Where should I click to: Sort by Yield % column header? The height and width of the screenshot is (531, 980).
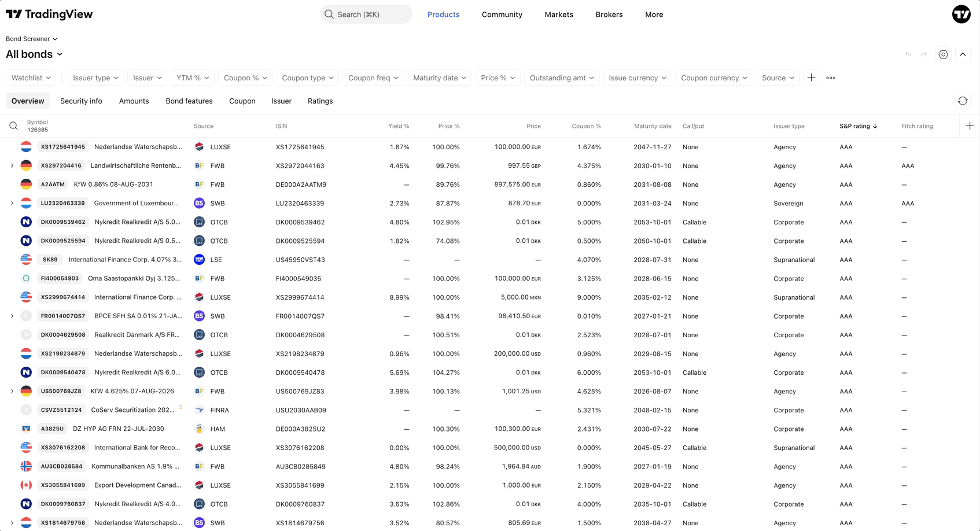coord(399,126)
